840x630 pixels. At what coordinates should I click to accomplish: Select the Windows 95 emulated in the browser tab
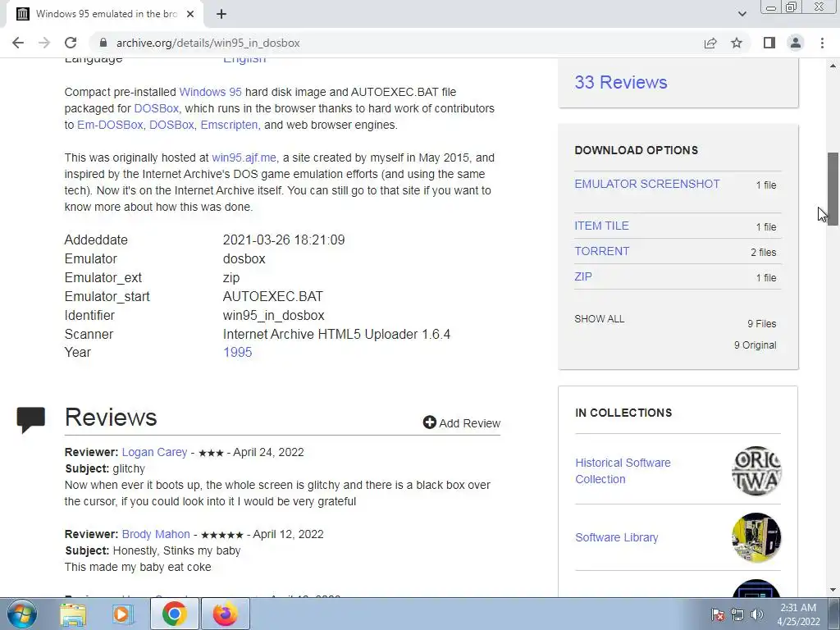[105, 14]
